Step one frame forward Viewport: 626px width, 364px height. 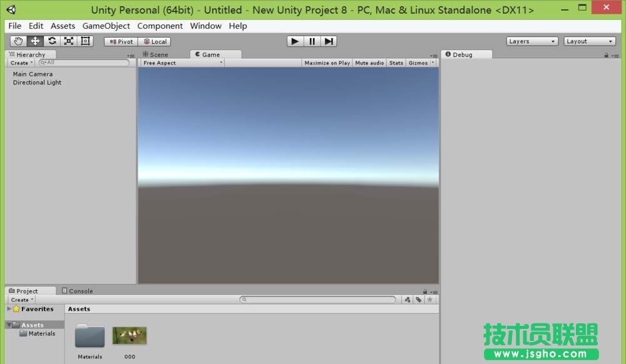329,41
